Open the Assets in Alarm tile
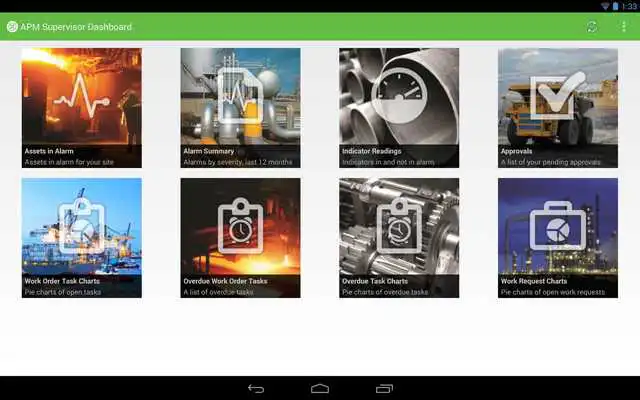Screen dimensions: 640x400 (x=82, y=108)
